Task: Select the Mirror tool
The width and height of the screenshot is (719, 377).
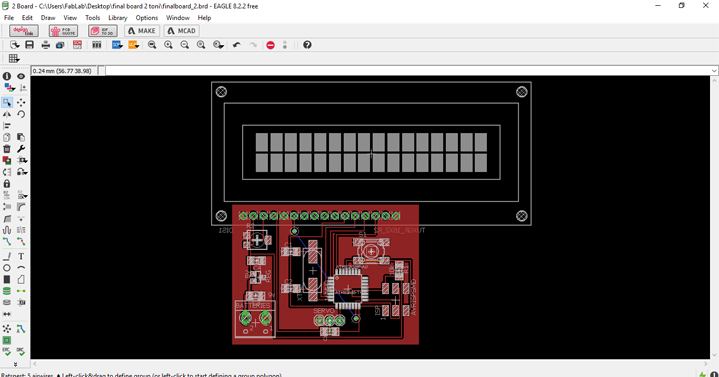Action: [x=7, y=114]
